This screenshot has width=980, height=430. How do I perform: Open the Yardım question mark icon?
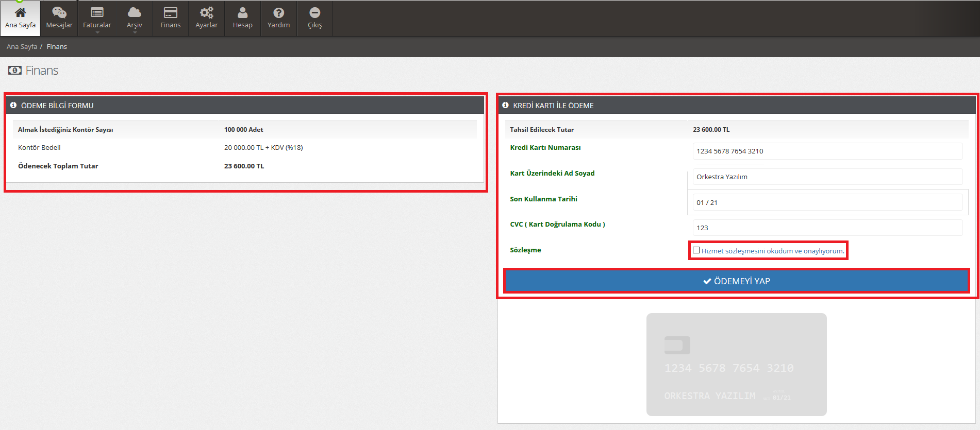(278, 12)
